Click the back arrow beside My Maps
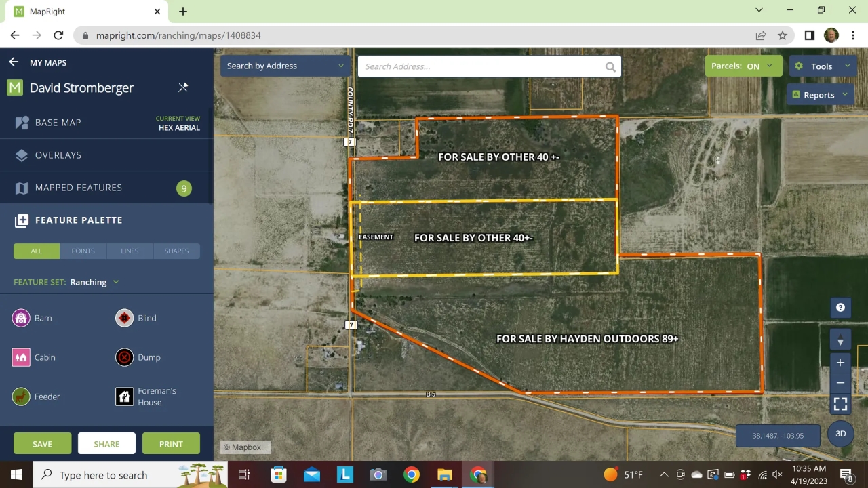This screenshot has height=488, width=868. 14,62
